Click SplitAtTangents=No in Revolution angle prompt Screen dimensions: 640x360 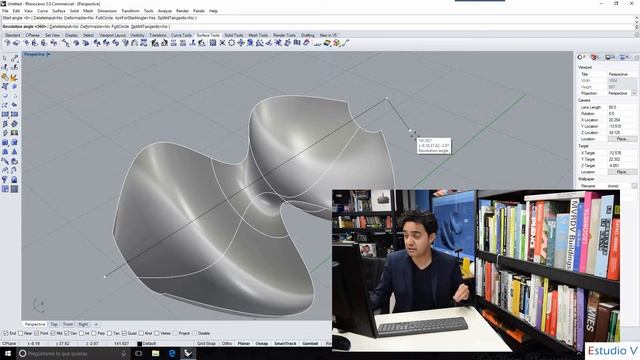point(150,27)
